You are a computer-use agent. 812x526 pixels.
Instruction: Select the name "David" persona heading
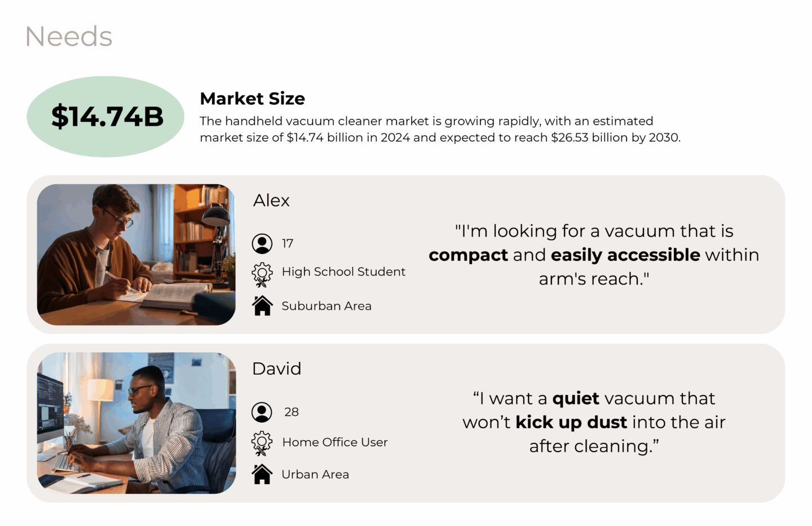click(x=276, y=369)
